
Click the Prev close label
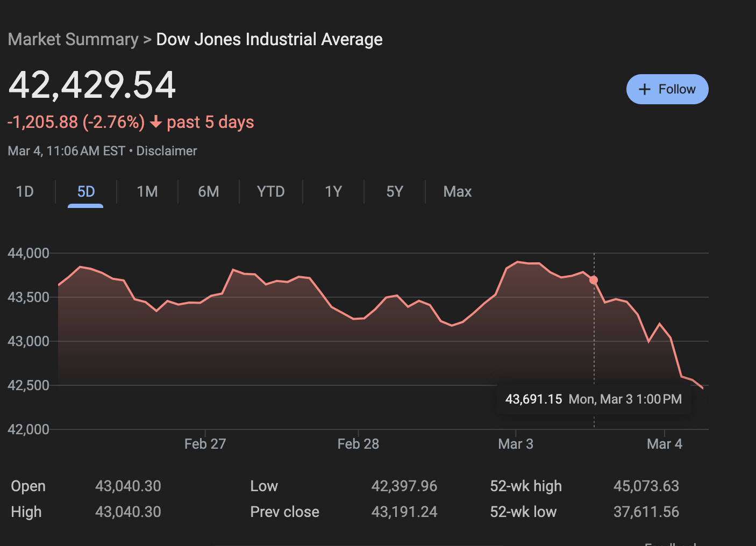(x=285, y=512)
